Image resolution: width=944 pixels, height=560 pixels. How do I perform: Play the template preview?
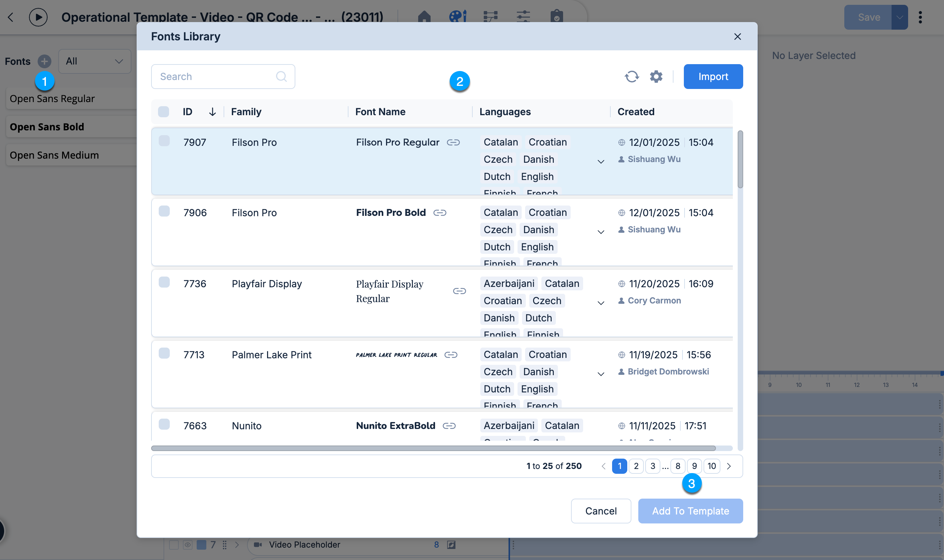click(38, 17)
